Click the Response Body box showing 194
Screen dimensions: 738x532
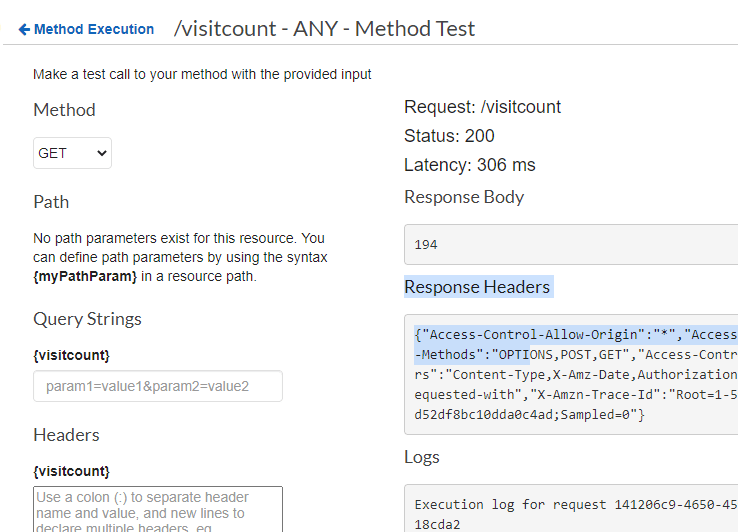point(571,245)
